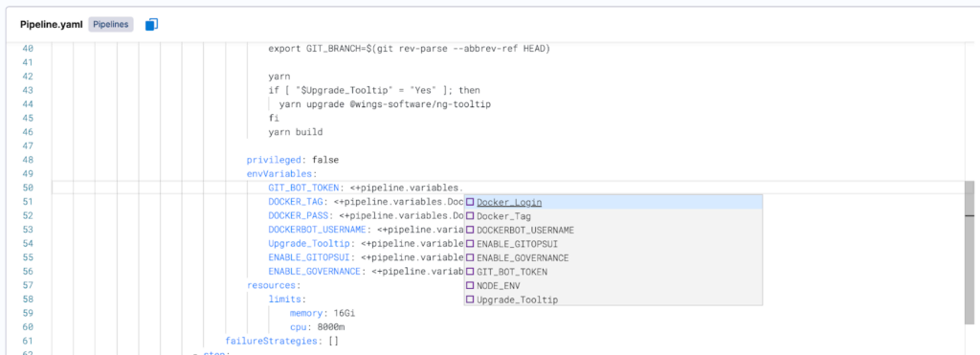Click the Pipeline.yaml file title

coord(52,24)
